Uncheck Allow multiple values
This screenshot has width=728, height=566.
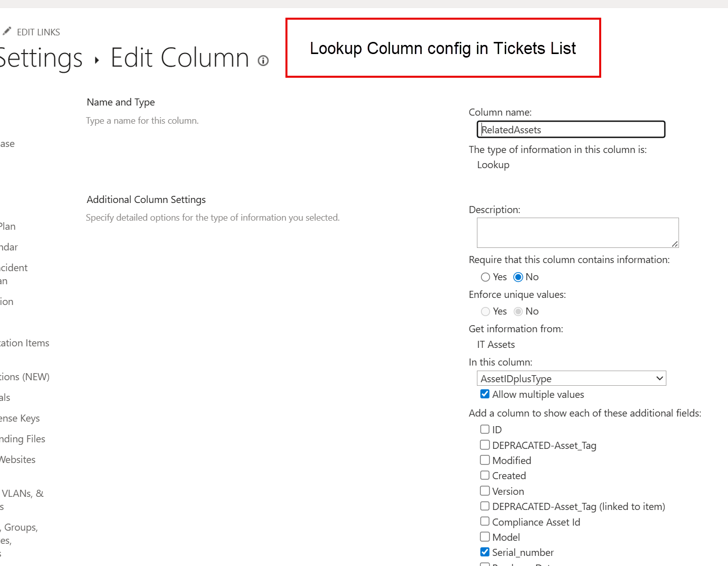tap(485, 394)
